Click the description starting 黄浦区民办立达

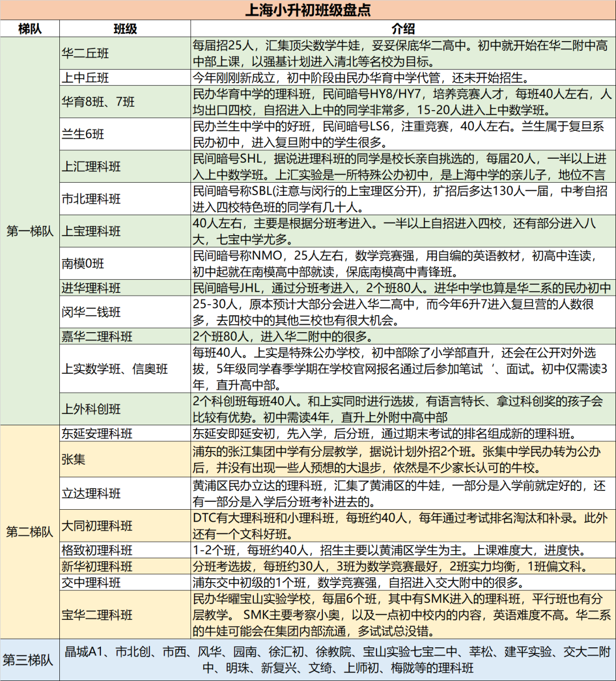pos(403,493)
